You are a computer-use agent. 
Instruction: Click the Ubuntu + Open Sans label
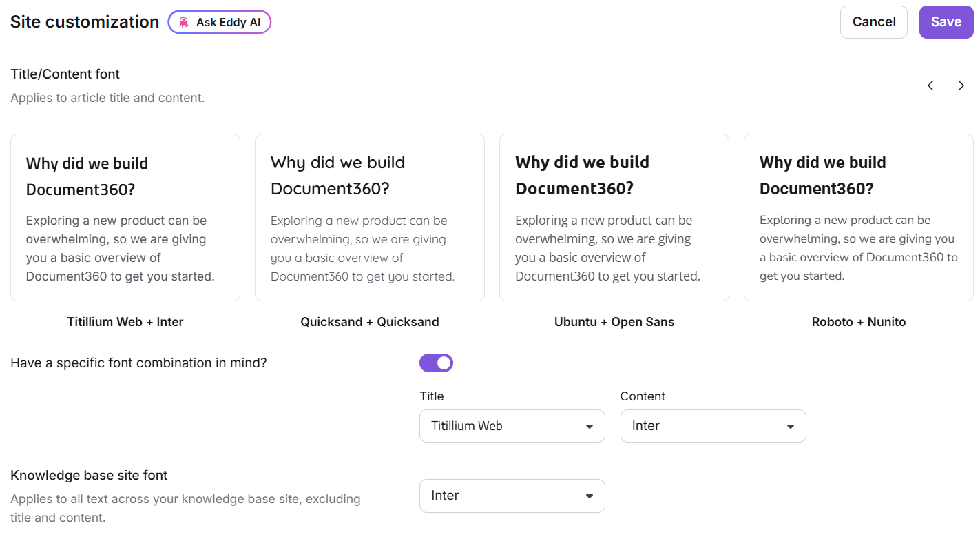[x=614, y=322]
